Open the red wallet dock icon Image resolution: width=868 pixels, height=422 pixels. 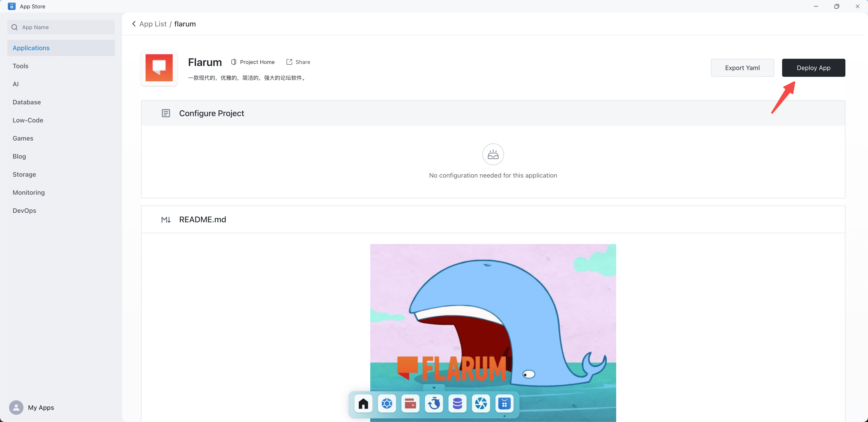[410, 403]
